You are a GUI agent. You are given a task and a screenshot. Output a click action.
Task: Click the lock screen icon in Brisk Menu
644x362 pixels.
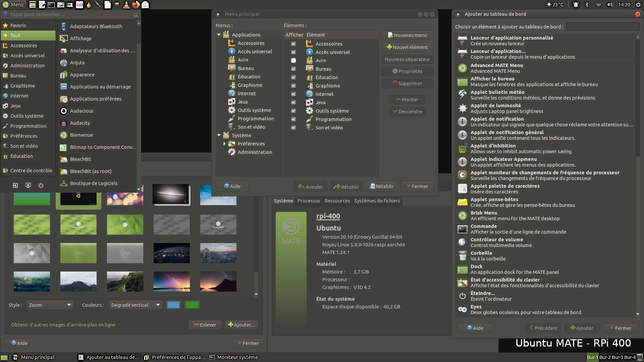click(x=28, y=185)
